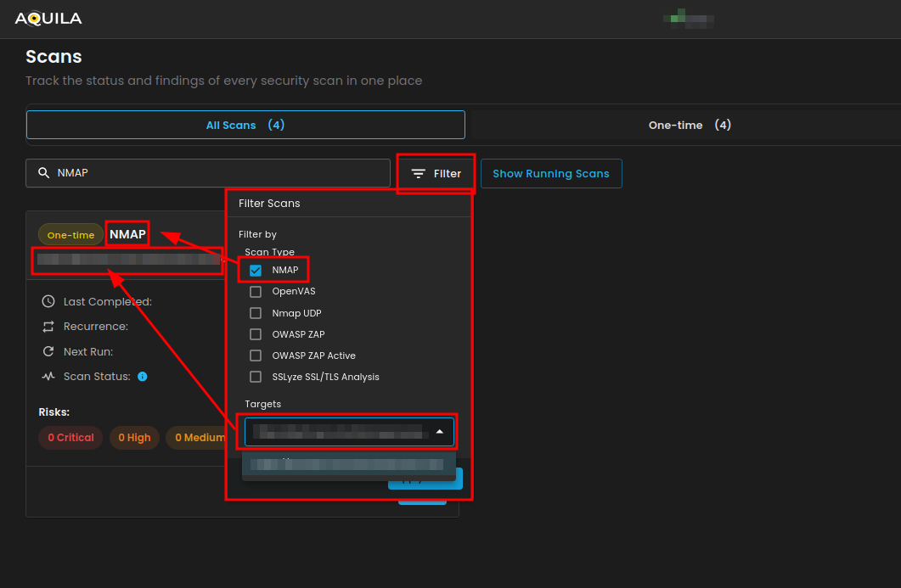
Task: Collapse the Targets dropdown arrow
Action: coord(439,432)
